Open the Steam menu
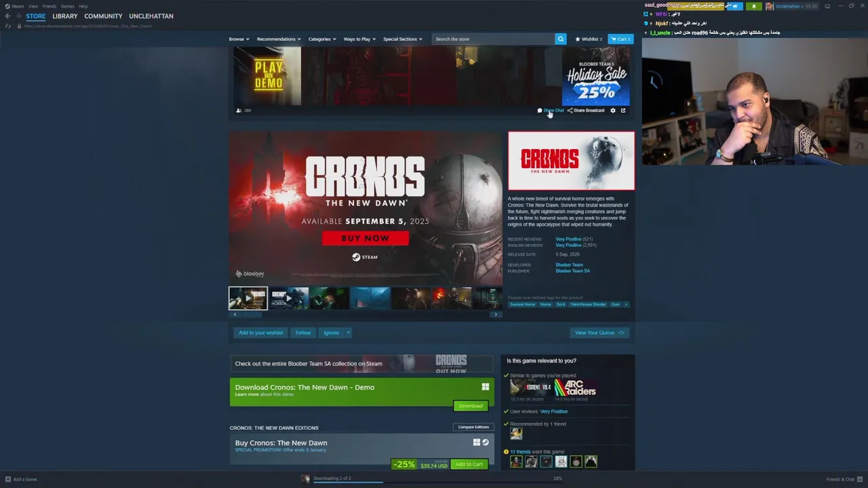This screenshot has width=868, height=488. pyautogui.click(x=18, y=6)
